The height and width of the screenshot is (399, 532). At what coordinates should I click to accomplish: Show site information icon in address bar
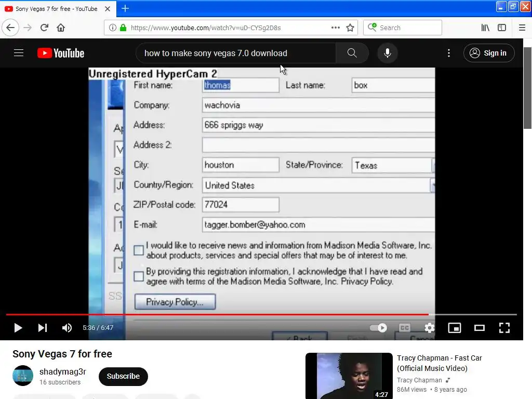point(113,28)
